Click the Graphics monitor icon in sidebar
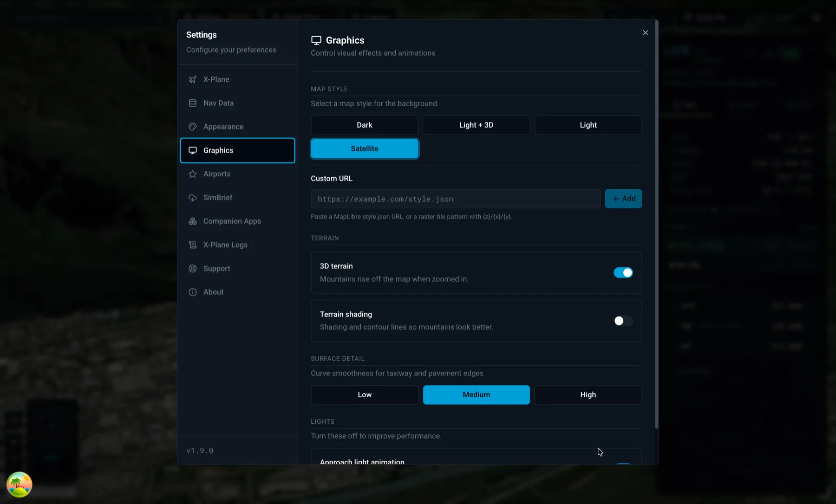 (192, 150)
